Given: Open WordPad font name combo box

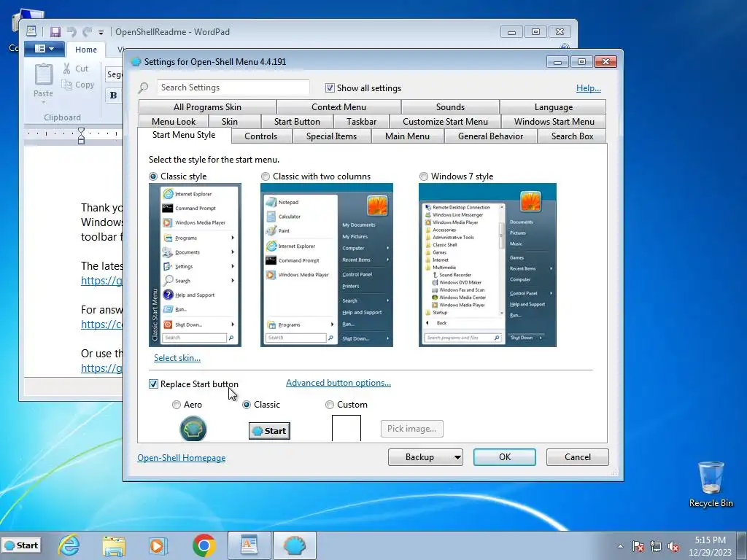Looking at the screenshot, I should point(114,74).
